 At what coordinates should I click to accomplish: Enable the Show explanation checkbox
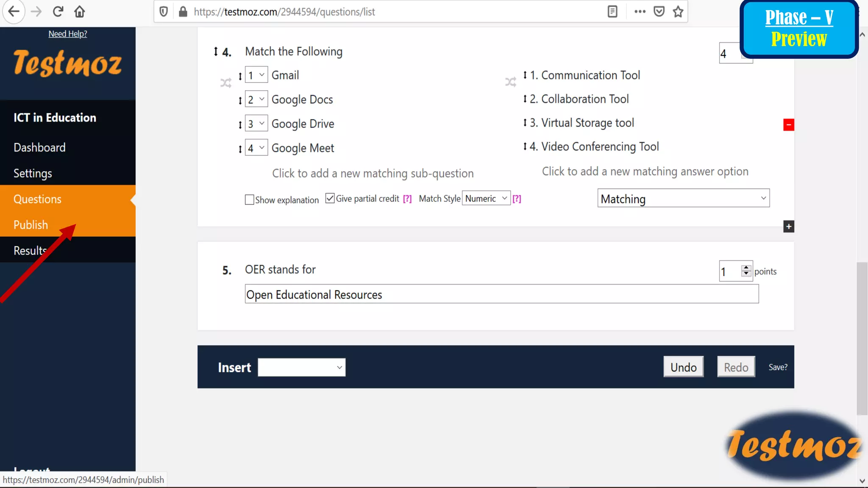249,200
